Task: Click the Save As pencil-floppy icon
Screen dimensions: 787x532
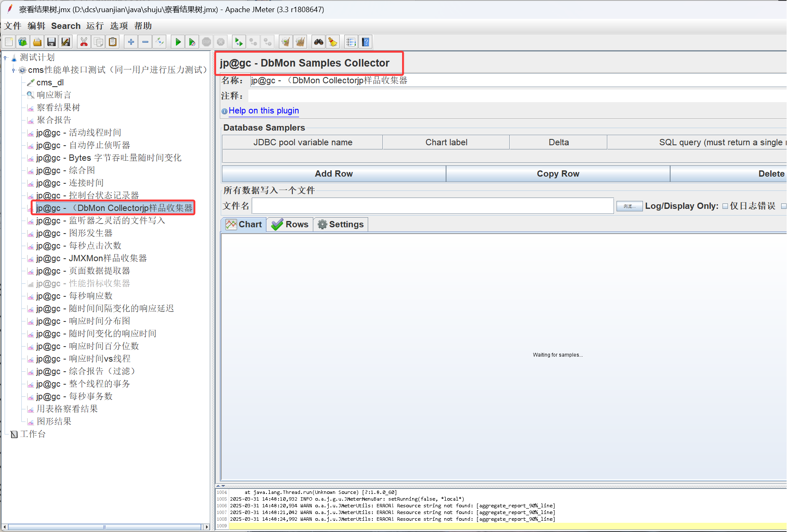Action: click(x=66, y=42)
